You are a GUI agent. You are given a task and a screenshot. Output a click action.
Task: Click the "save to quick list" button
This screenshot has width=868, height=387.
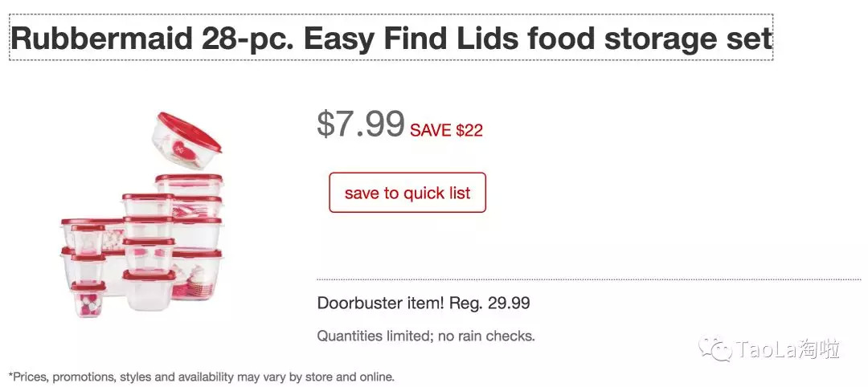pos(407,193)
